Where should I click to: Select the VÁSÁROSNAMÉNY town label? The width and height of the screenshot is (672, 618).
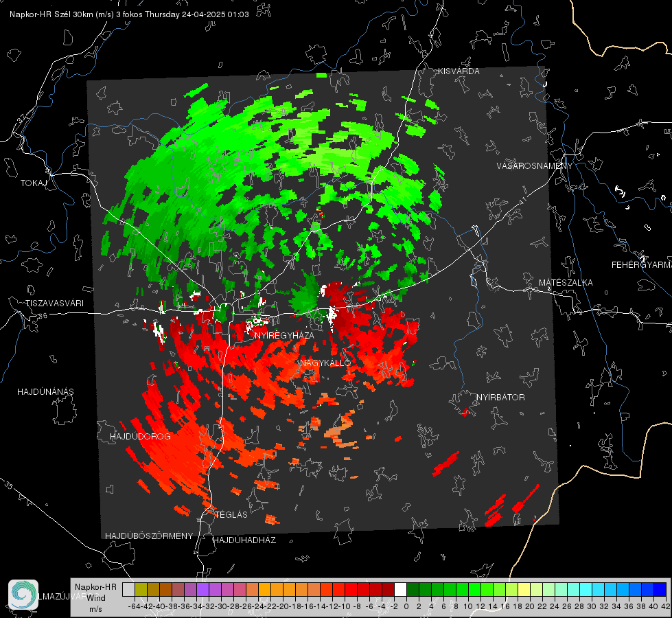coord(535,166)
